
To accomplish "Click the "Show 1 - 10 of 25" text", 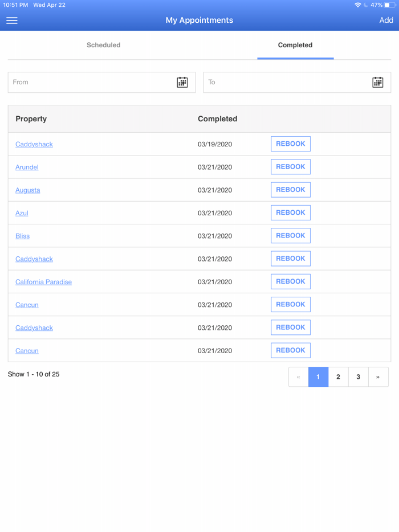I will [x=34, y=374].
